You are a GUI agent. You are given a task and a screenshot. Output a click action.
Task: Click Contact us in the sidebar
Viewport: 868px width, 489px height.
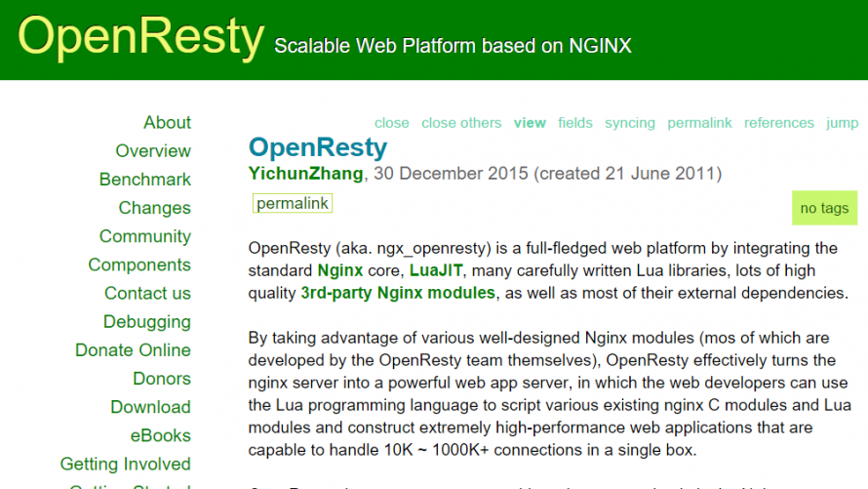147,293
